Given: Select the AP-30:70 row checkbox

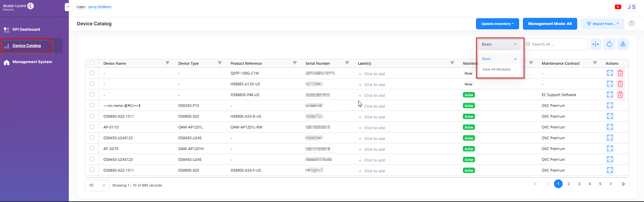Looking at the screenshot, I should [x=92, y=148].
